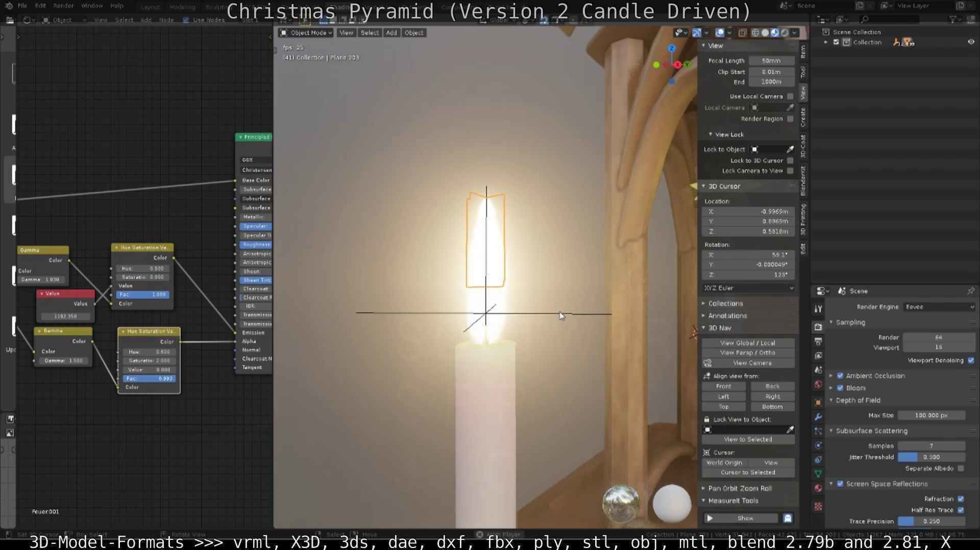Adjust Jitter Threshold slider
Viewport: 980px width, 550px height.
tap(932, 458)
